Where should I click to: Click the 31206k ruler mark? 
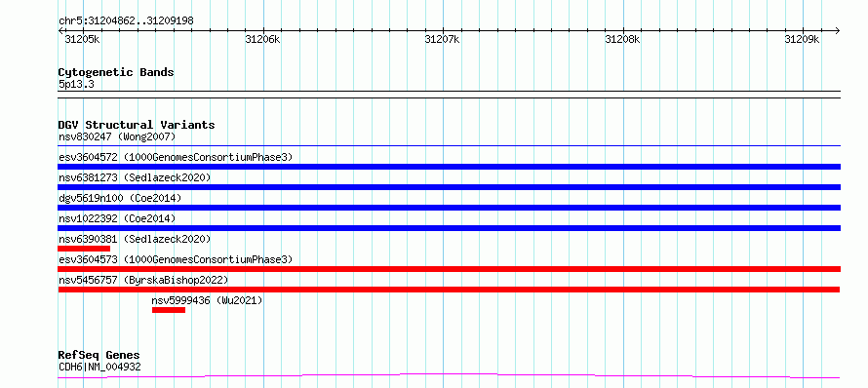(x=262, y=40)
